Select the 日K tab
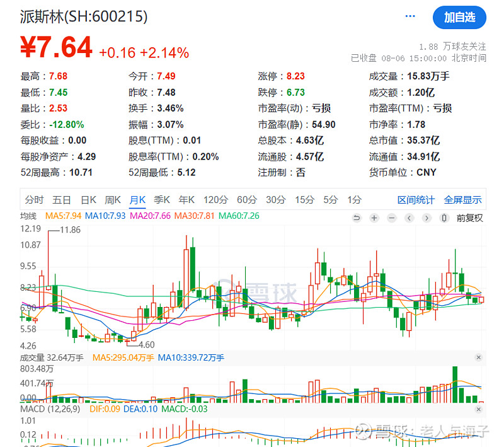 click(88, 200)
